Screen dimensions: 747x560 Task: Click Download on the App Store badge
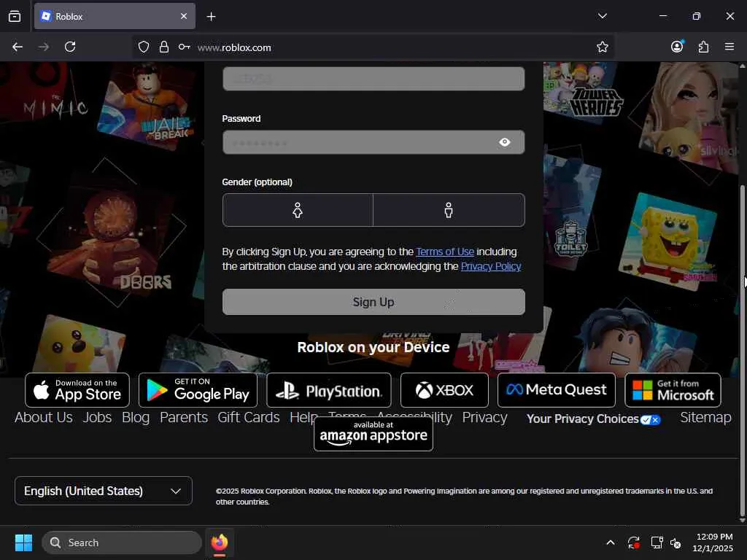point(77,390)
